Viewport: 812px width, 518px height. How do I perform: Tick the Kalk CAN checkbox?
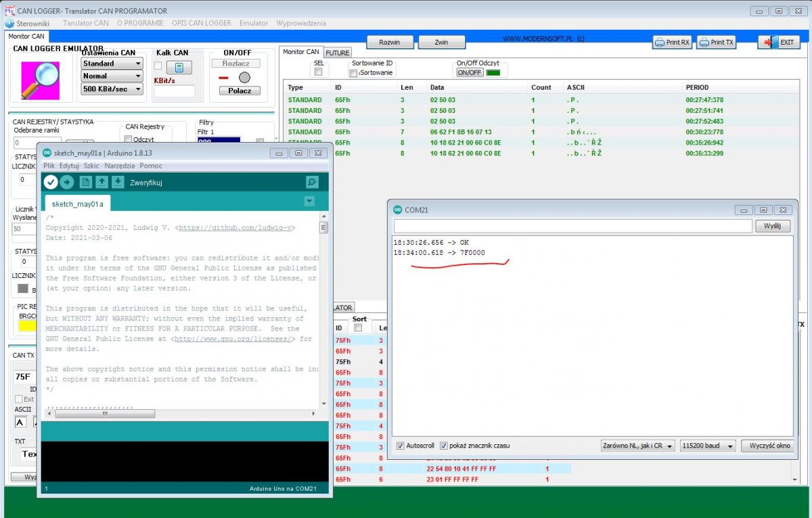tap(158, 66)
